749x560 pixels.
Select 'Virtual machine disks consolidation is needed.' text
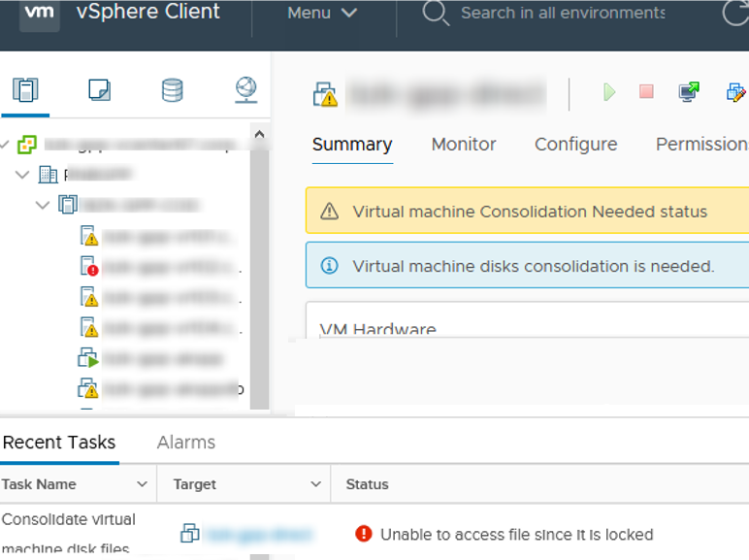click(534, 266)
